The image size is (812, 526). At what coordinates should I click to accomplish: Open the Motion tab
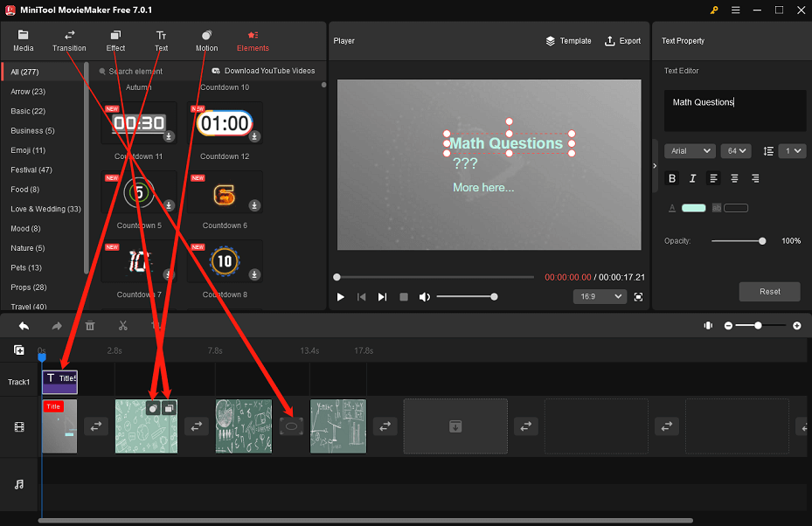(206, 41)
